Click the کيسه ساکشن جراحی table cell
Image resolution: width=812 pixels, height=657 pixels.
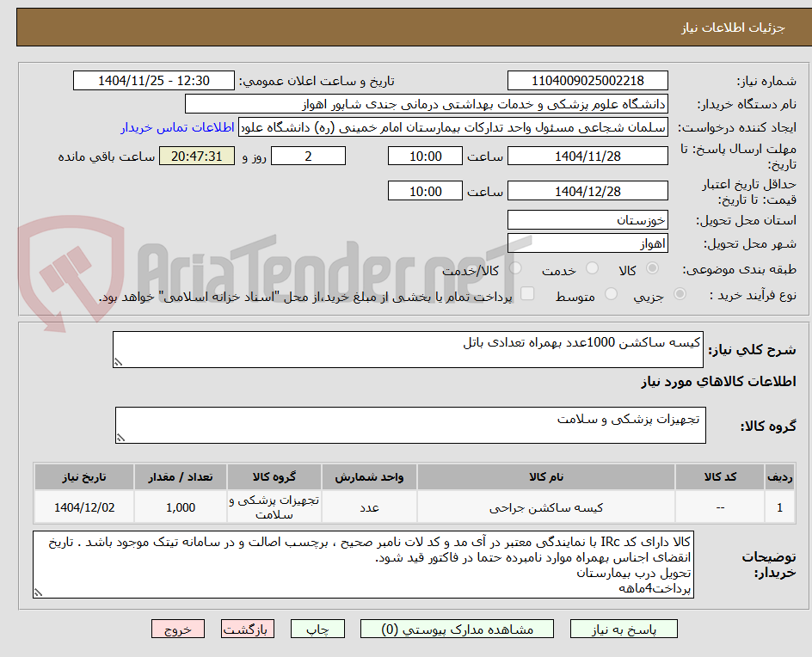(546, 507)
